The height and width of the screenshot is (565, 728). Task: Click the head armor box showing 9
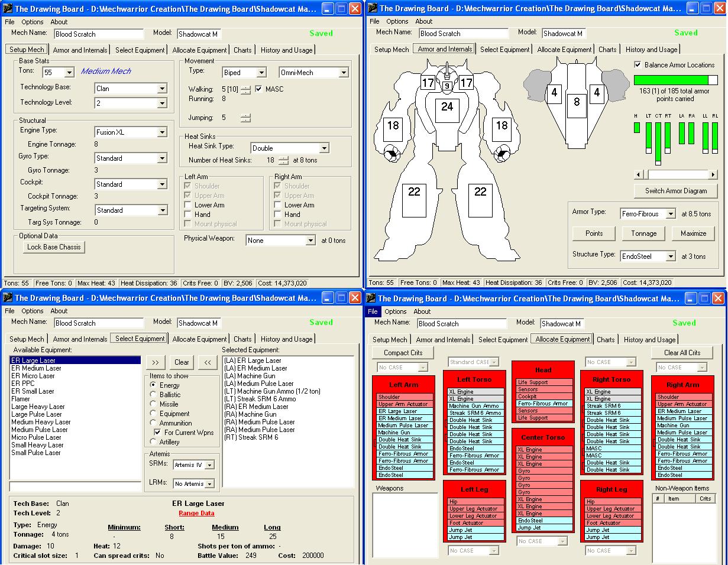point(447,86)
